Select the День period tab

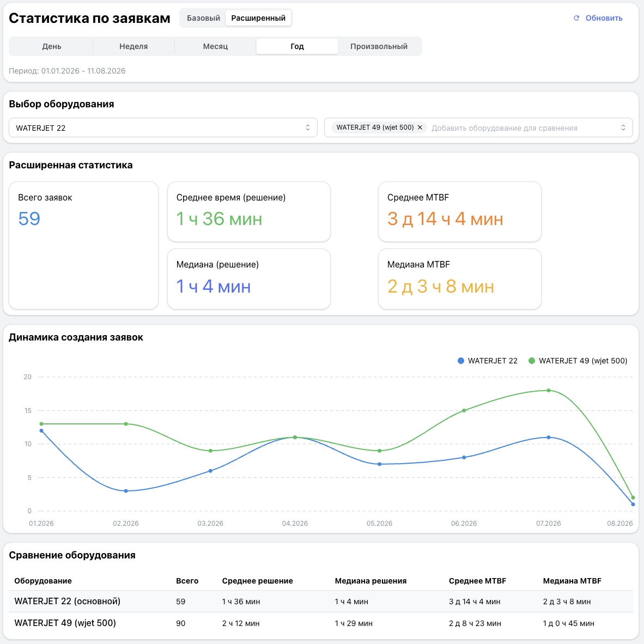pos(51,46)
